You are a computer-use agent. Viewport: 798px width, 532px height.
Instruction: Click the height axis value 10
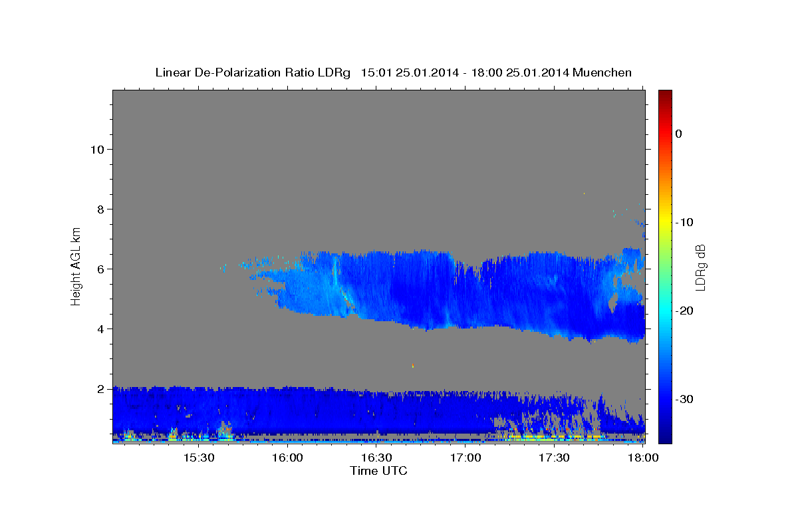96,149
